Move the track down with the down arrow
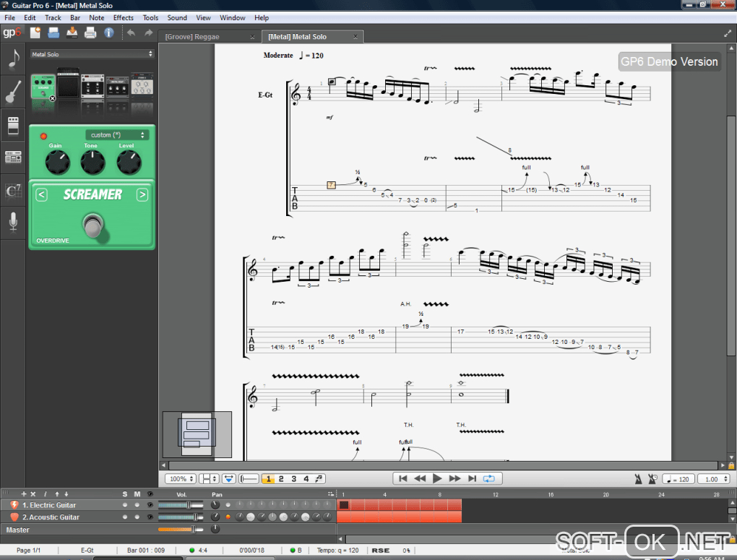 [66, 494]
